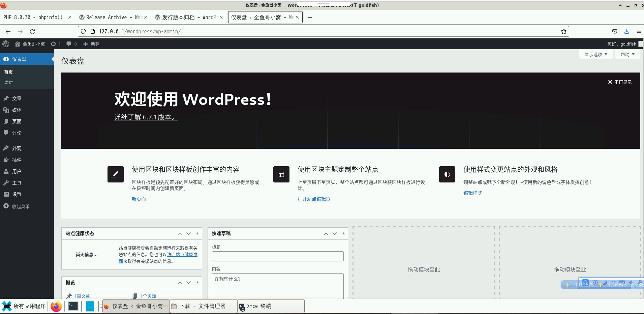Open the 显示选项 dropdown
Image resolution: width=644 pixels, height=314 pixels.
pos(595,54)
